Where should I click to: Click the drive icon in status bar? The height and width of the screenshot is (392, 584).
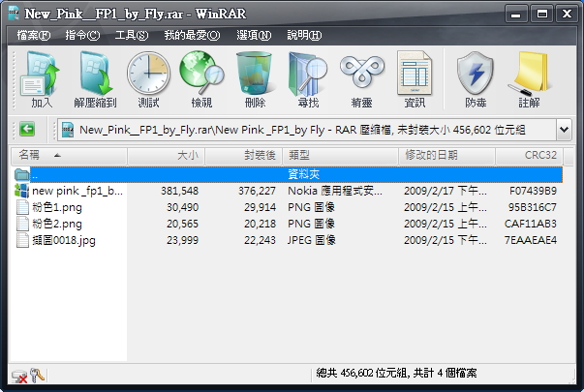(18, 377)
